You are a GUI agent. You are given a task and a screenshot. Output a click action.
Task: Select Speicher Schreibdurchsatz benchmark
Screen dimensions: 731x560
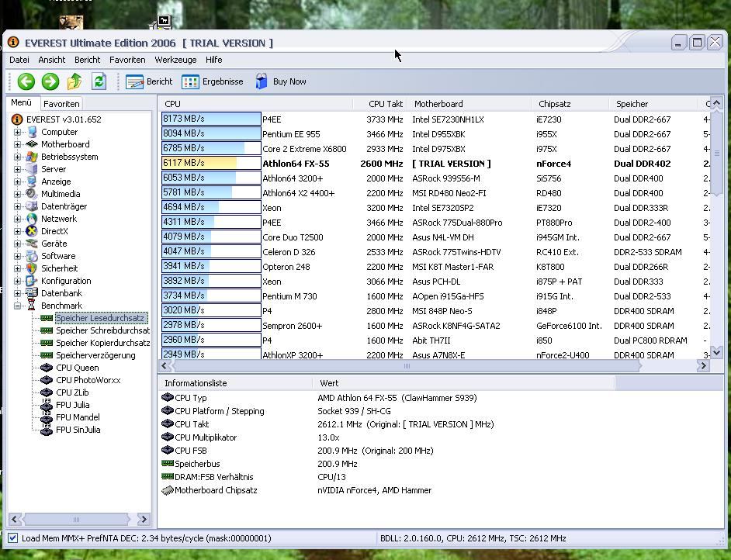tap(103, 330)
